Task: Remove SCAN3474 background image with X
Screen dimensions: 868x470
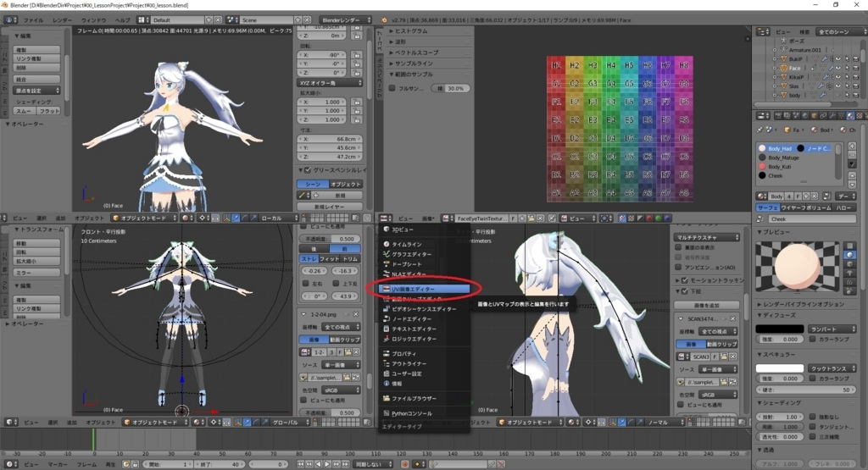Action: 732,319
